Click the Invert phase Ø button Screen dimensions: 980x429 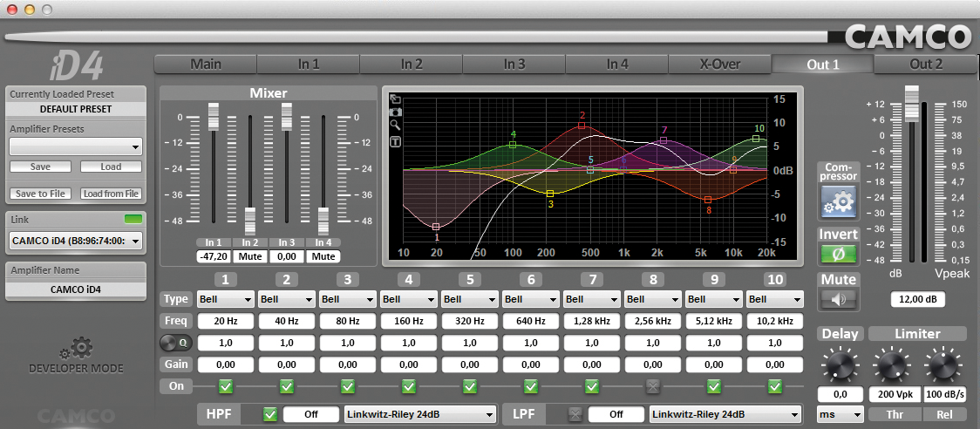(x=839, y=255)
